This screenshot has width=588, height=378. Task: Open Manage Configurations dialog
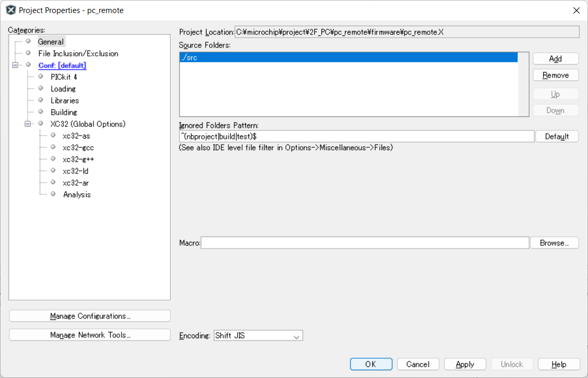pyautogui.click(x=90, y=316)
